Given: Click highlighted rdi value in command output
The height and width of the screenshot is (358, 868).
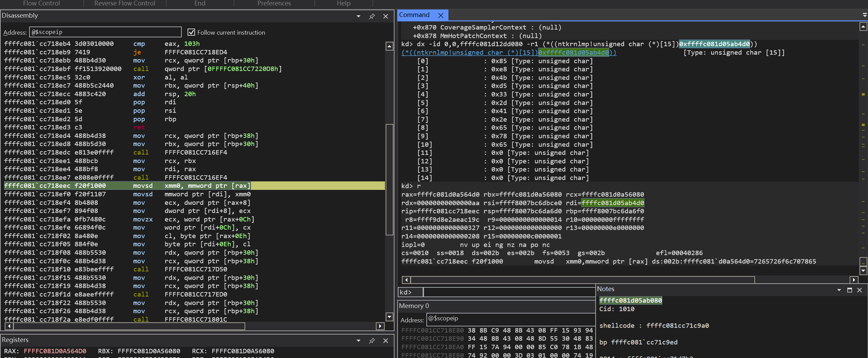Looking at the screenshot, I should [613, 203].
